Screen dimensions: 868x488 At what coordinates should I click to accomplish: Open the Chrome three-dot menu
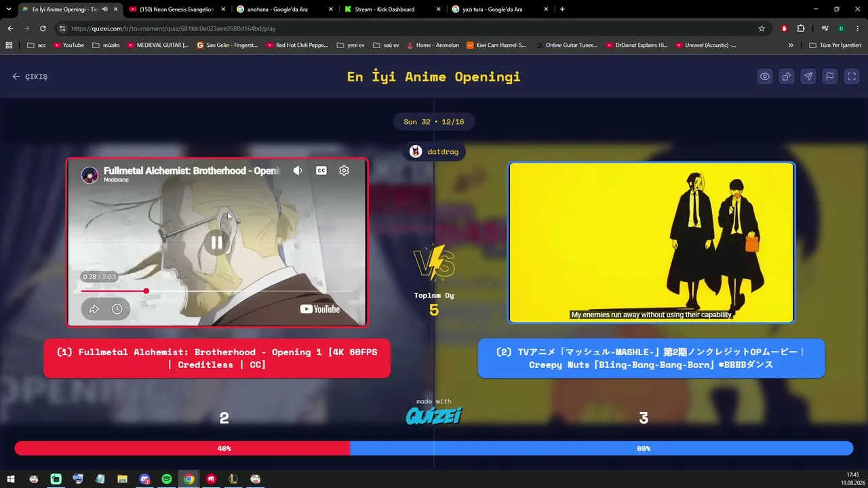(x=858, y=28)
